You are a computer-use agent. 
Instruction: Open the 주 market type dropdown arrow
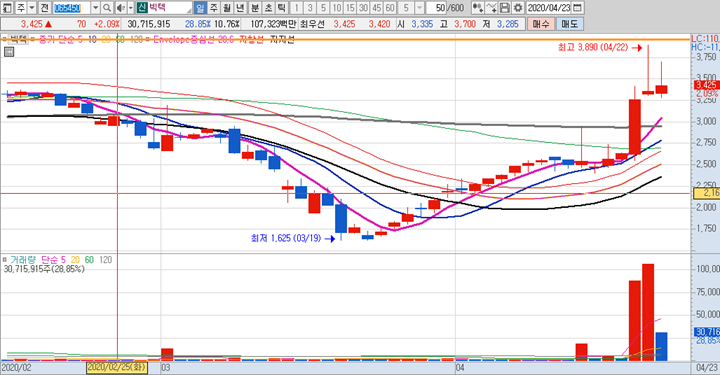32,8
